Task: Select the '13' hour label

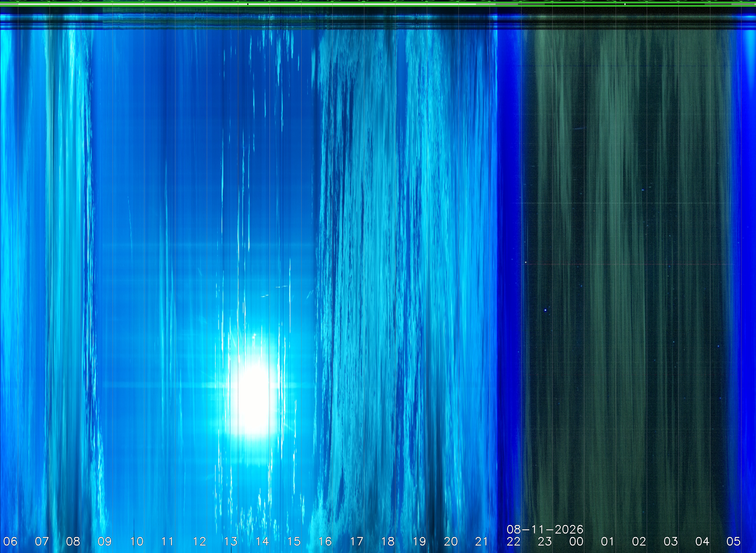Action: (231, 541)
